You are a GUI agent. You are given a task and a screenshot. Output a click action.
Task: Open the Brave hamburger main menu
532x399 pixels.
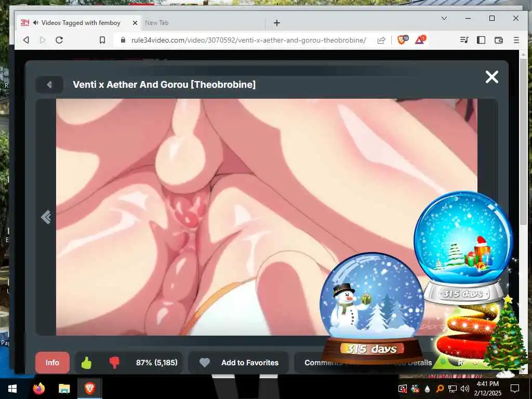coord(516,40)
